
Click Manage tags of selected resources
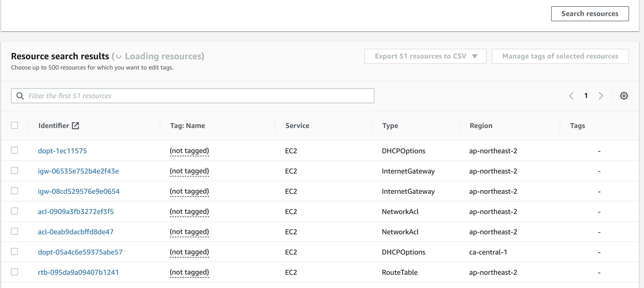560,56
